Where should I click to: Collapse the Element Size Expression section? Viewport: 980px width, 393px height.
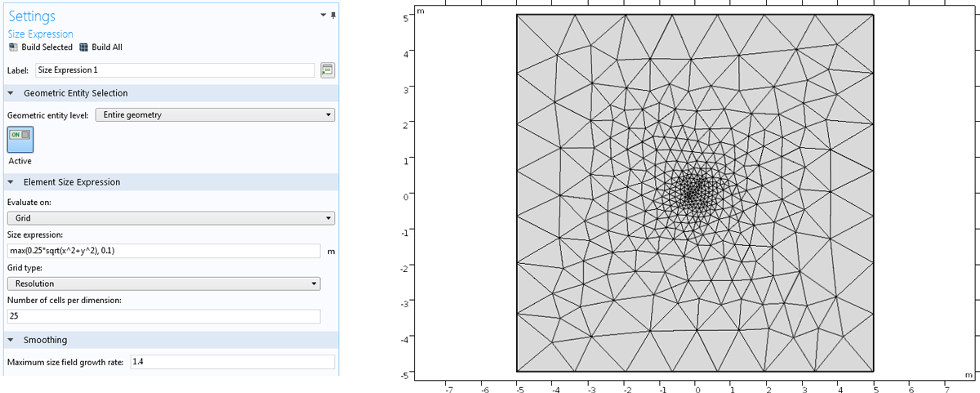[x=11, y=182]
